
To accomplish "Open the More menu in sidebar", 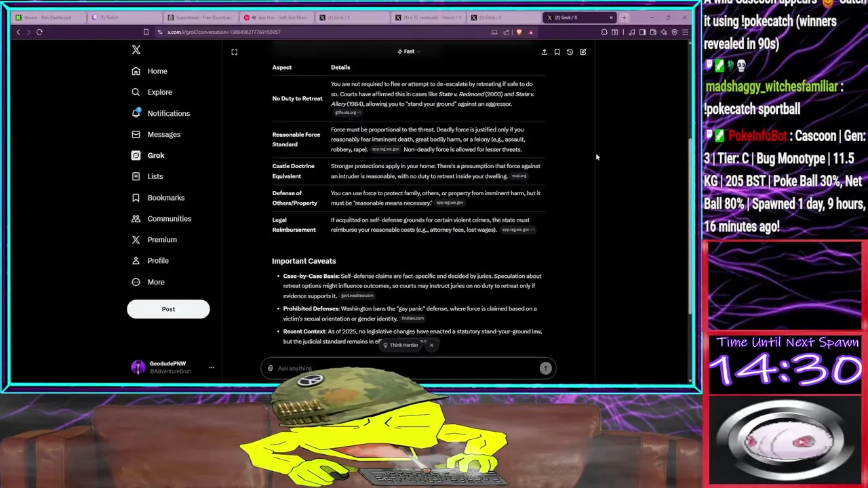I will tap(149, 282).
